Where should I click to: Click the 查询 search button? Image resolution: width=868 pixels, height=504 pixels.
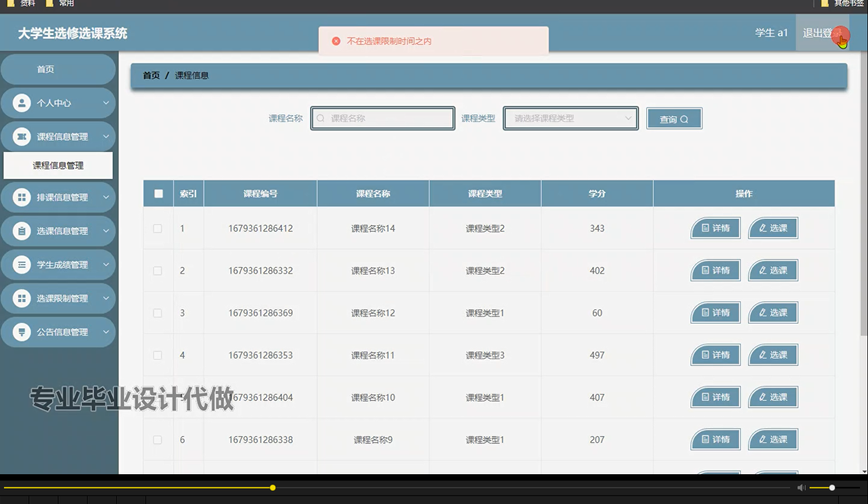coord(674,118)
